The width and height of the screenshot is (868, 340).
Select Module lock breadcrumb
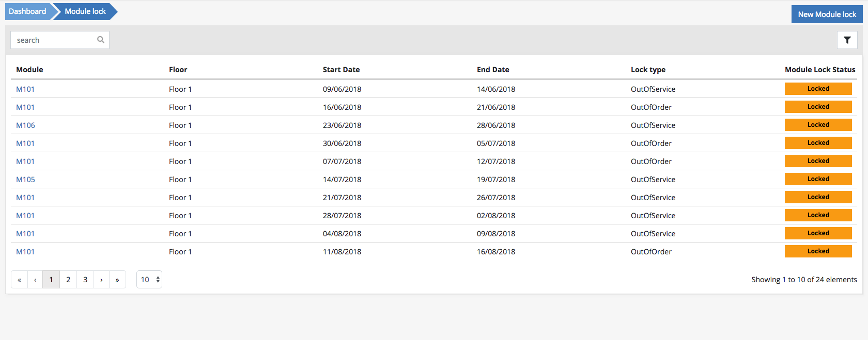click(85, 11)
